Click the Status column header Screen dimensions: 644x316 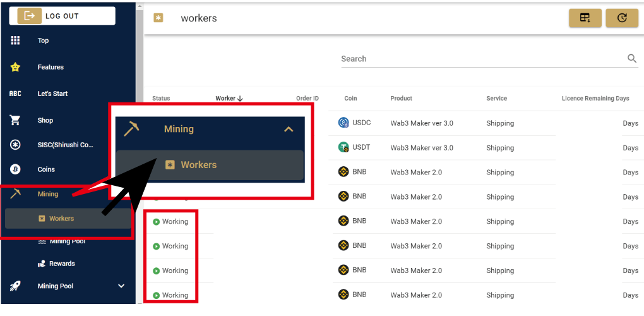pos(161,99)
